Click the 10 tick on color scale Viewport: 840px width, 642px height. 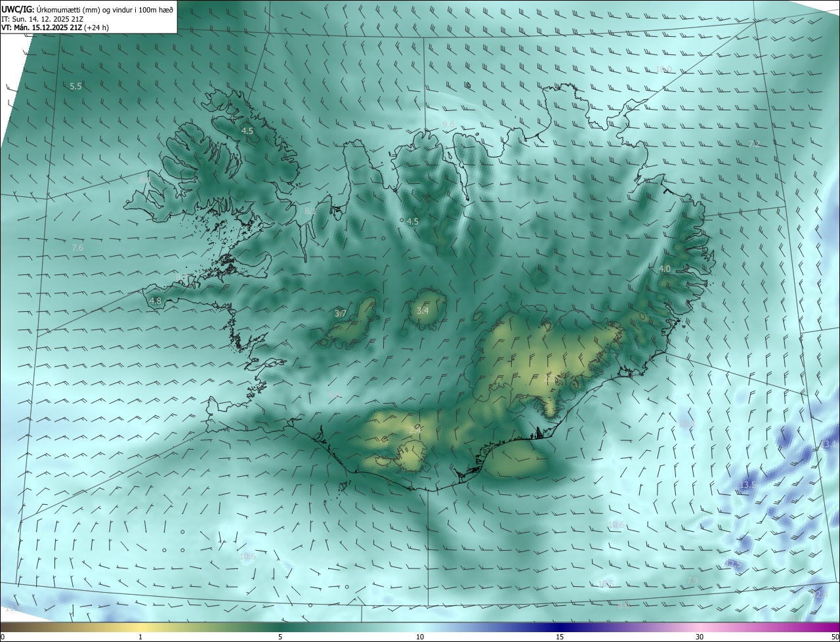tap(420, 637)
